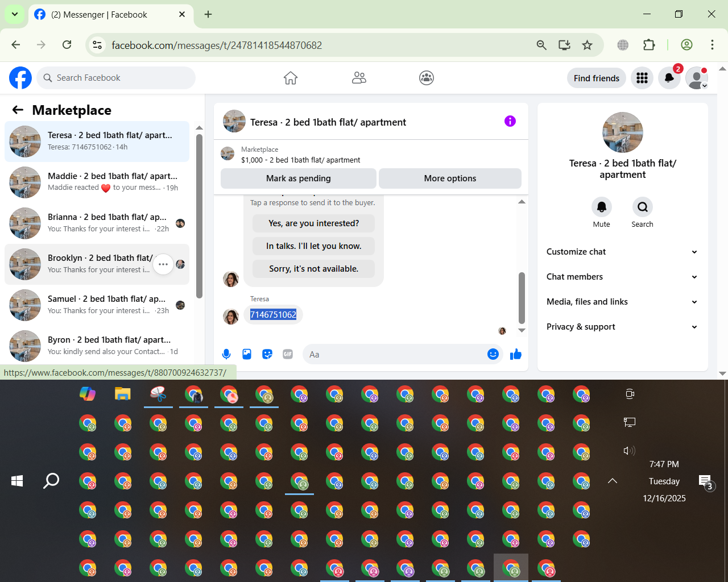Open Brianna's conversation in the list
This screenshot has width=728, height=582.
[x=97, y=223]
